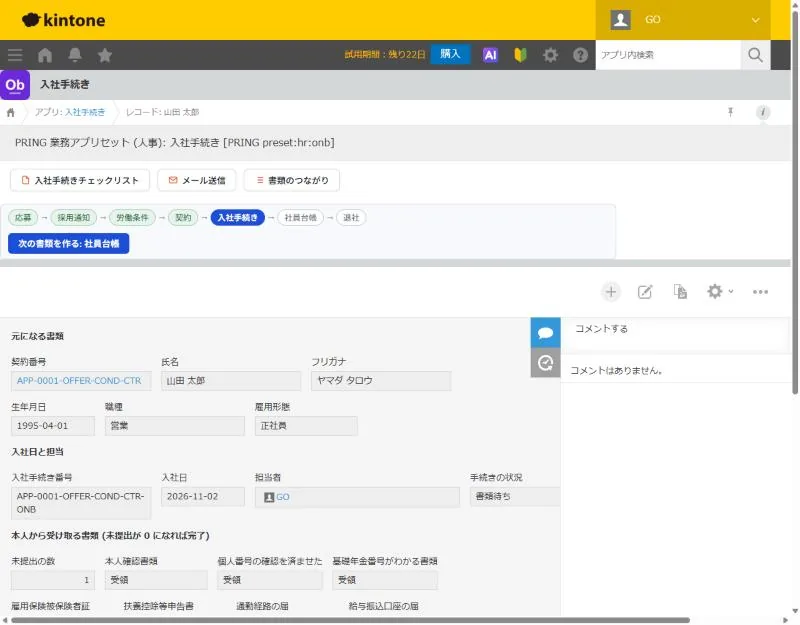Select the 労働条件 step chip

point(132,218)
